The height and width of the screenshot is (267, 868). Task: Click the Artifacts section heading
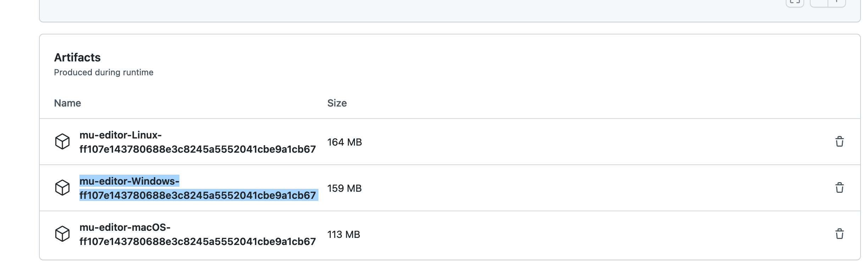77,57
